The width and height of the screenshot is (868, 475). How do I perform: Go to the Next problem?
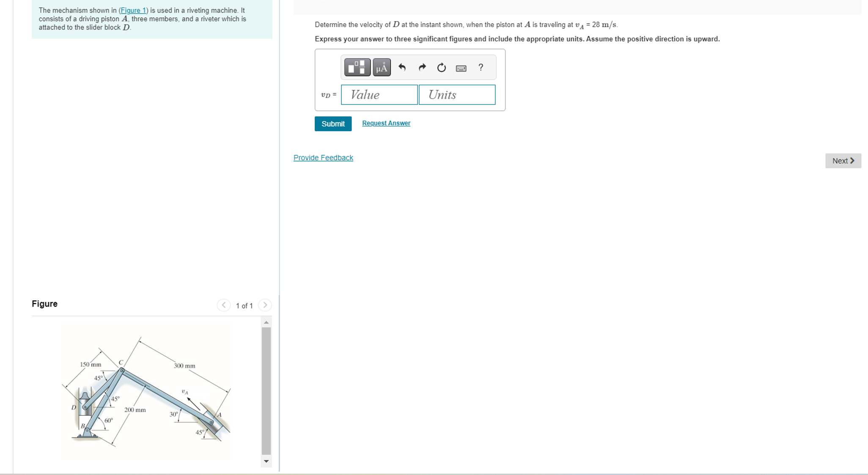point(843,161)
